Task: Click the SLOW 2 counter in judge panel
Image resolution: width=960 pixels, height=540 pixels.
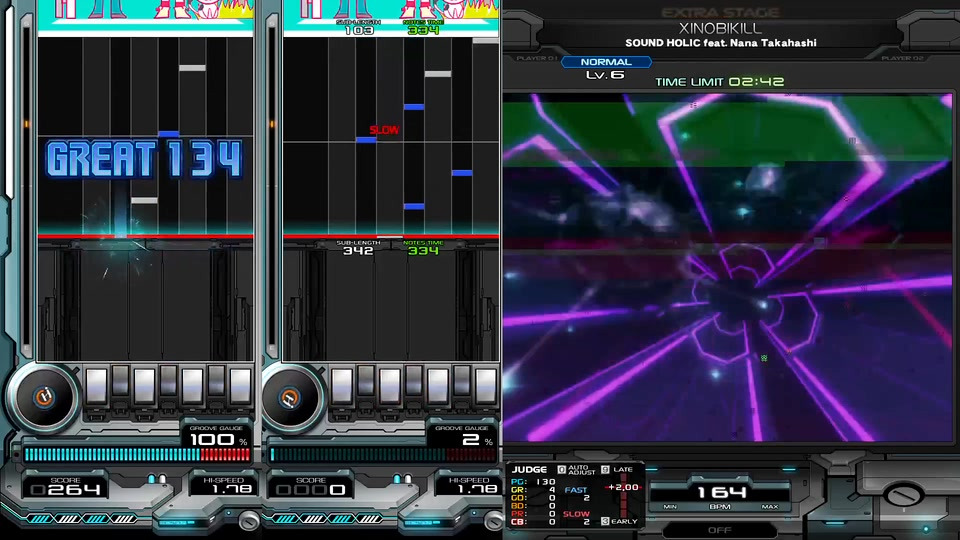Action: point(576,518)
